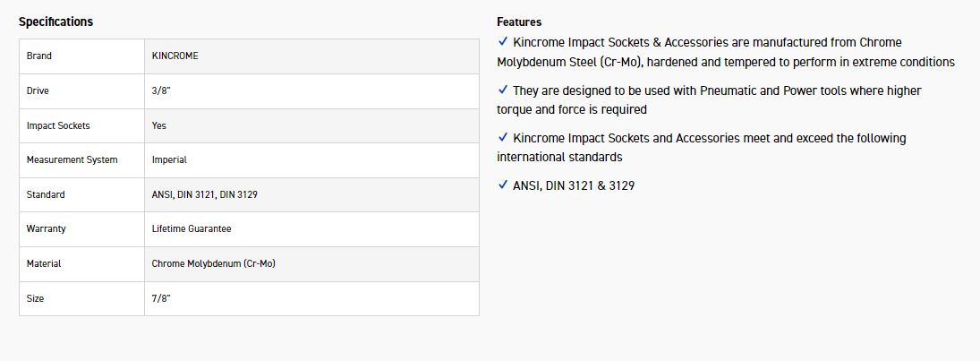Click the Warranty row label
The image size is (980, 361).
tap(47, 228)
